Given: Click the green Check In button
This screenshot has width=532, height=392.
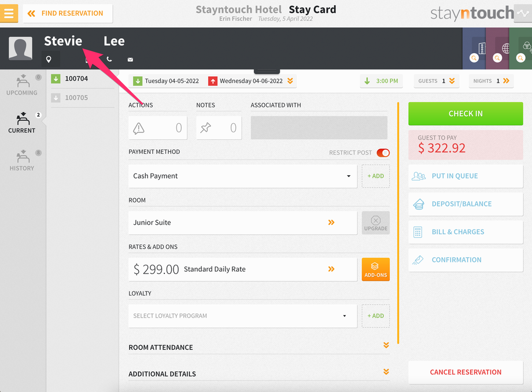Looking at the screenshot, I should coord(465,113).
